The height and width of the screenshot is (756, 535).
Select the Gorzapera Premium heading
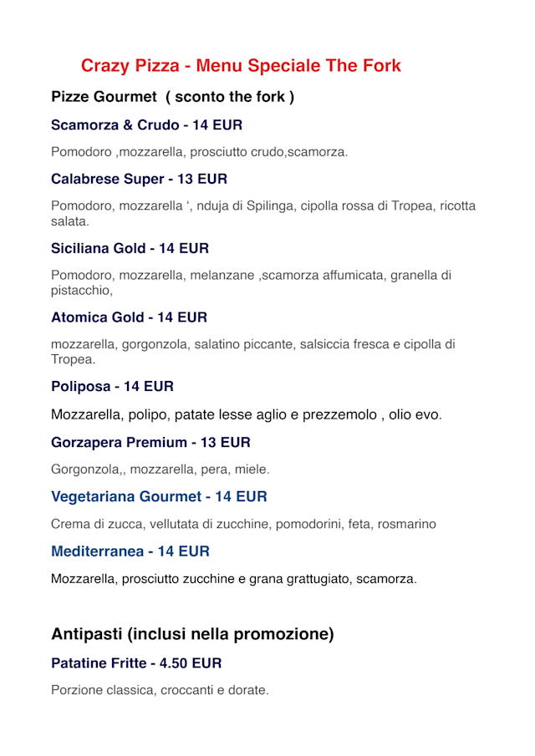click(150, 442)
